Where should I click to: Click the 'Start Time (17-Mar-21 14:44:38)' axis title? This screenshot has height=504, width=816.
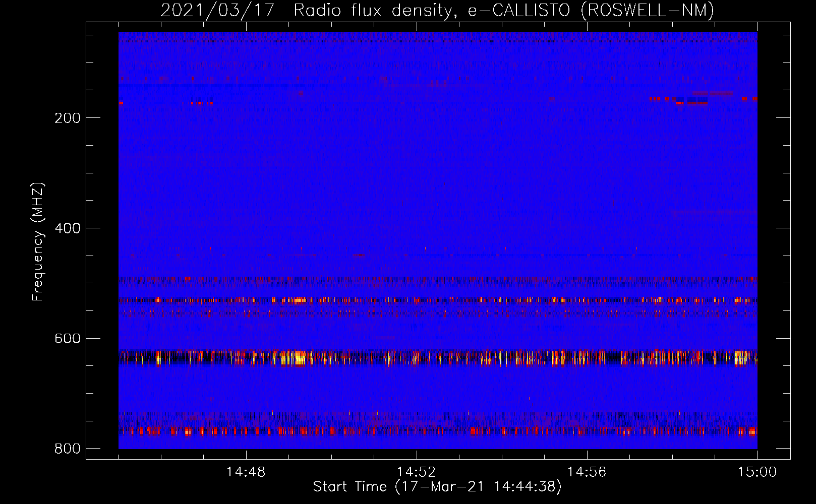click(x=437, y=487)
